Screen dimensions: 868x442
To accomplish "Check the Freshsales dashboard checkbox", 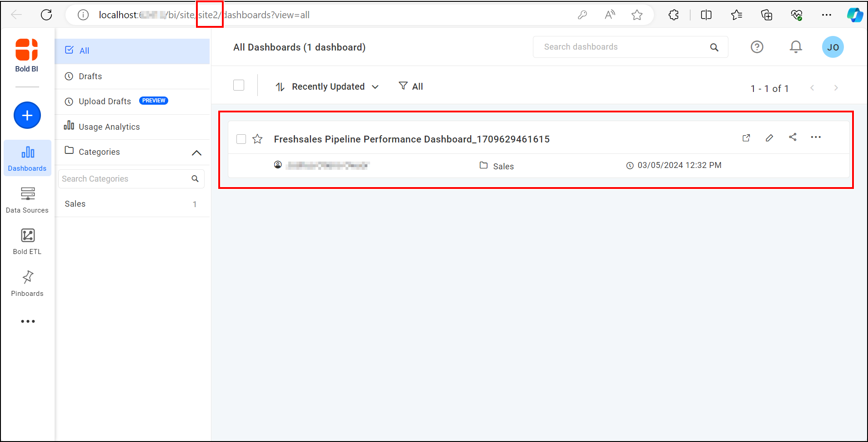I will (x=241, y=139).
